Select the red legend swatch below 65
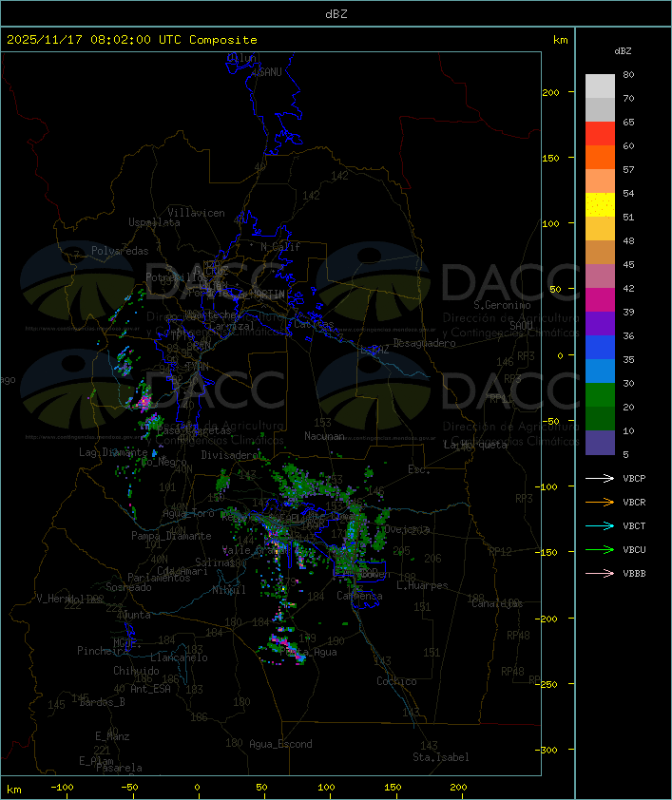This screenshot has width=672, height=800. tap(600, 133)
